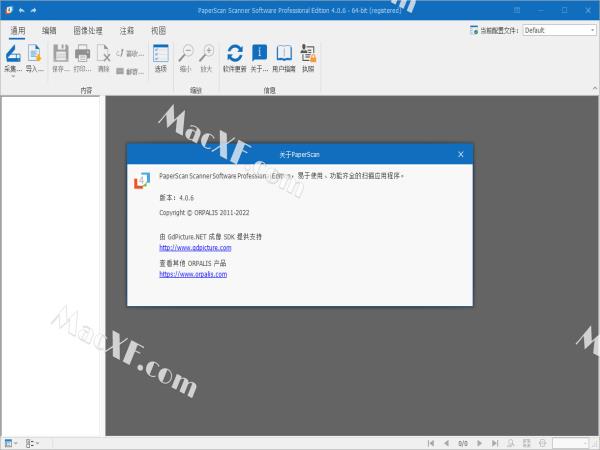
Task: Open the http://www.gdpicture.com link
Action: [x=195, y=248]
